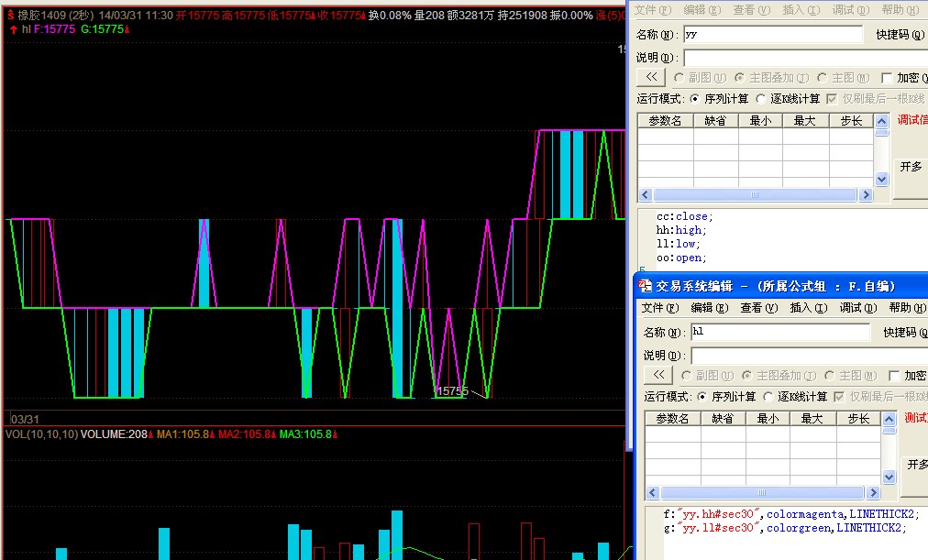
Task: Click the name field containing yy
Action: click(x=773, y=35)
